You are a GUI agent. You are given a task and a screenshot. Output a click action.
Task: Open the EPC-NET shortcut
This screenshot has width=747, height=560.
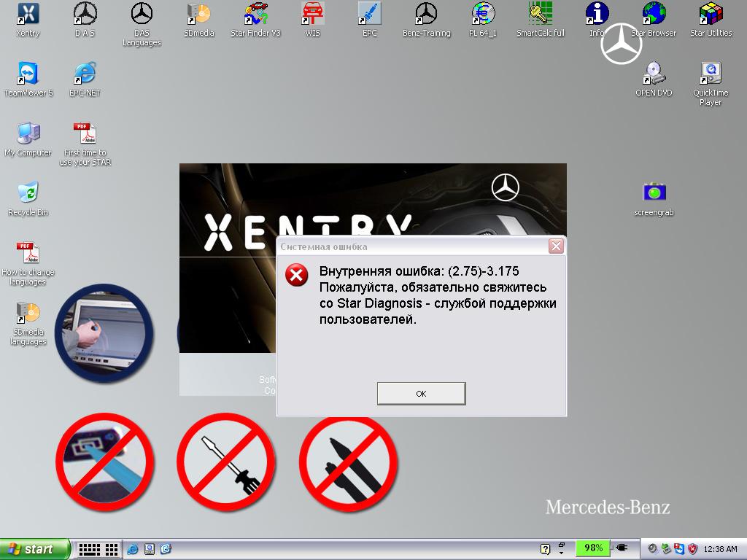(85, 79)
